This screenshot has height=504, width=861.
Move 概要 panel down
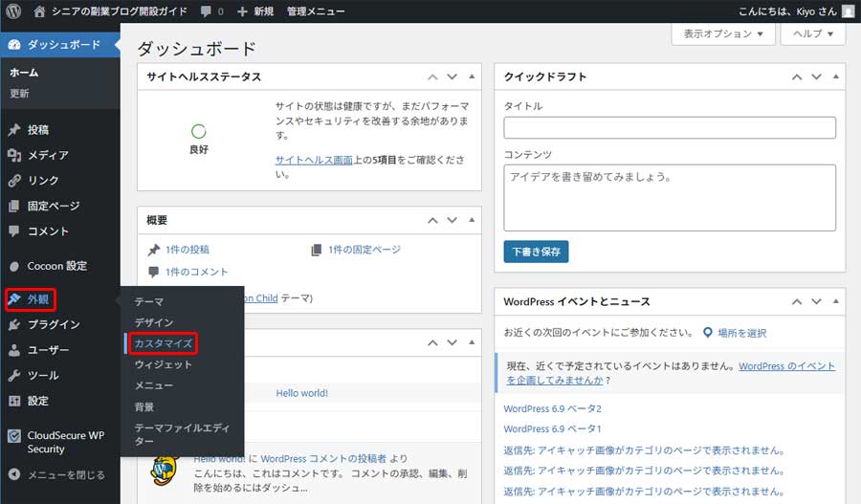click(452, 220)
